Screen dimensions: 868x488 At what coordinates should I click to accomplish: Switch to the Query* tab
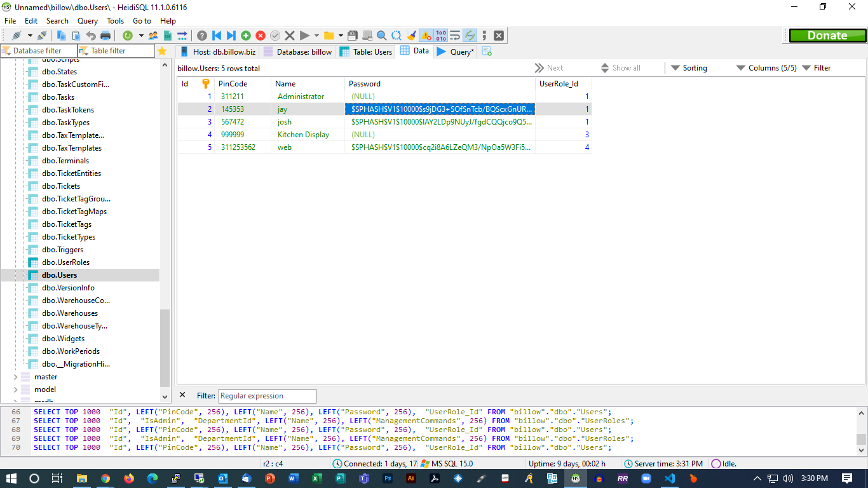(455, 51)
